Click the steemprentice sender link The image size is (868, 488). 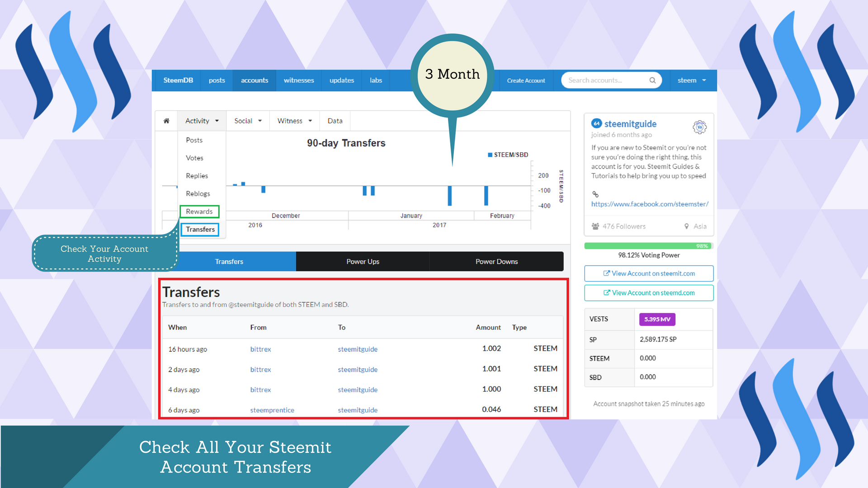pyautogui.click(x=272, y=410)
